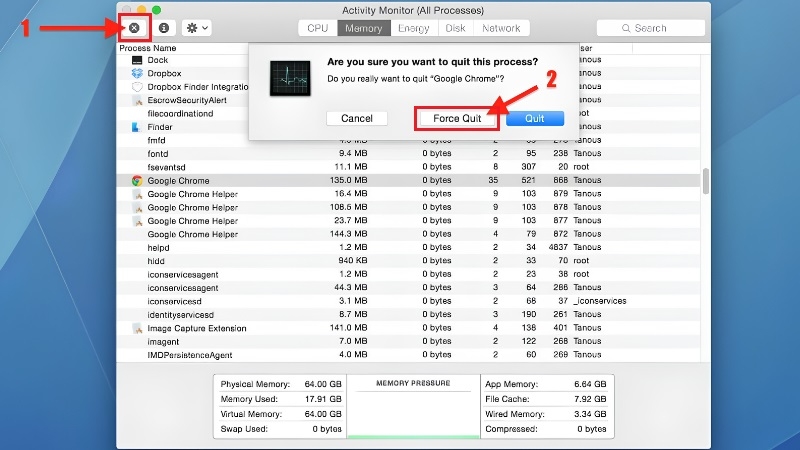
Task: Click the Dropbox Finder Integration icon
Action: 137,87
